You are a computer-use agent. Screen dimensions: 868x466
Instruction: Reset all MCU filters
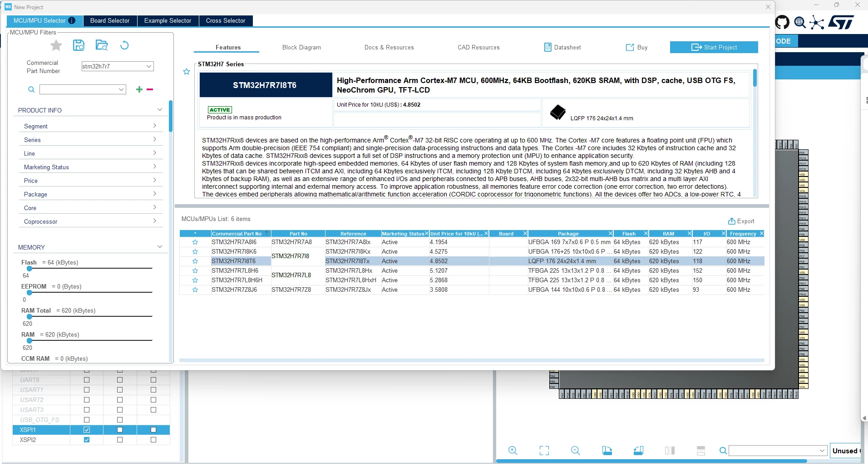click(x=124, y=45)
